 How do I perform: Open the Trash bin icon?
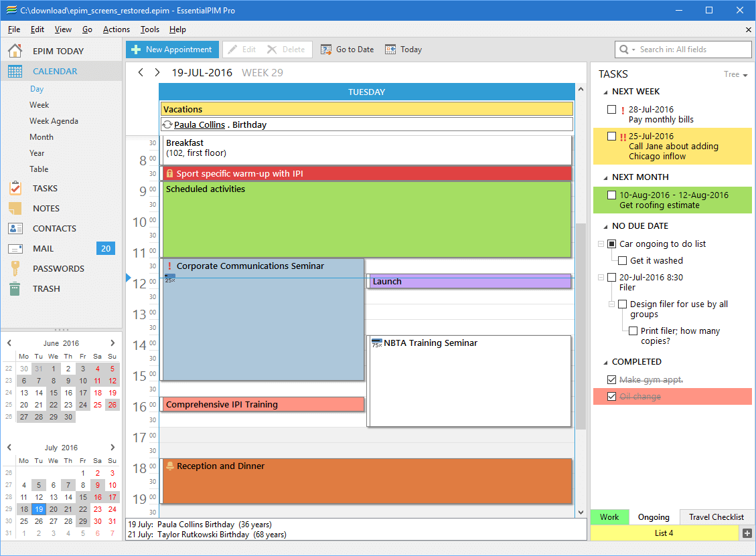(x=15, y=288)
